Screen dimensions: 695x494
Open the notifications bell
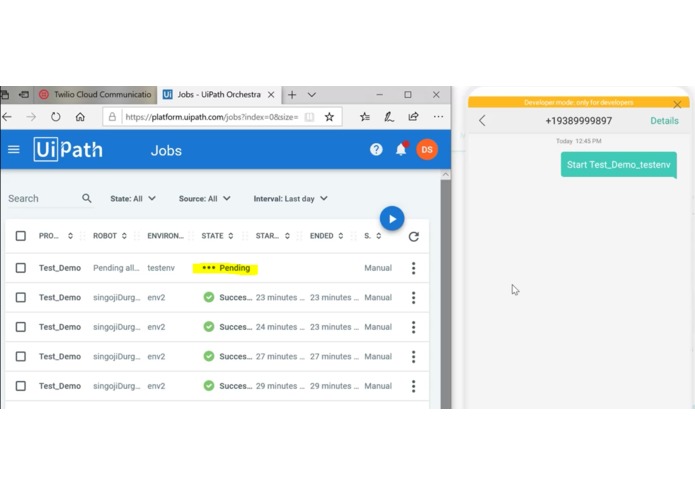pos(401,149)
